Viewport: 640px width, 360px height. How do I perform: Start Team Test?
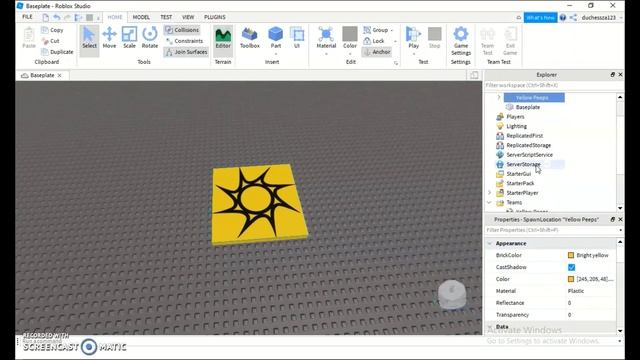pos(487,41)
